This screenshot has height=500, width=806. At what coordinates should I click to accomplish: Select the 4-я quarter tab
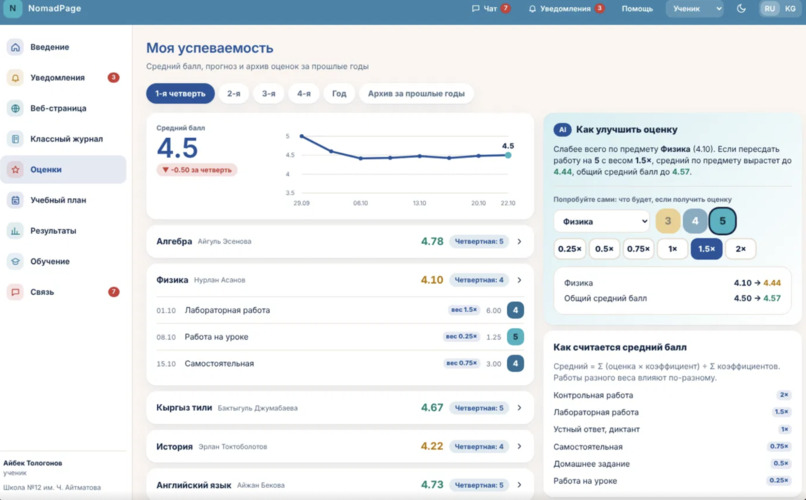click(304, 94)
